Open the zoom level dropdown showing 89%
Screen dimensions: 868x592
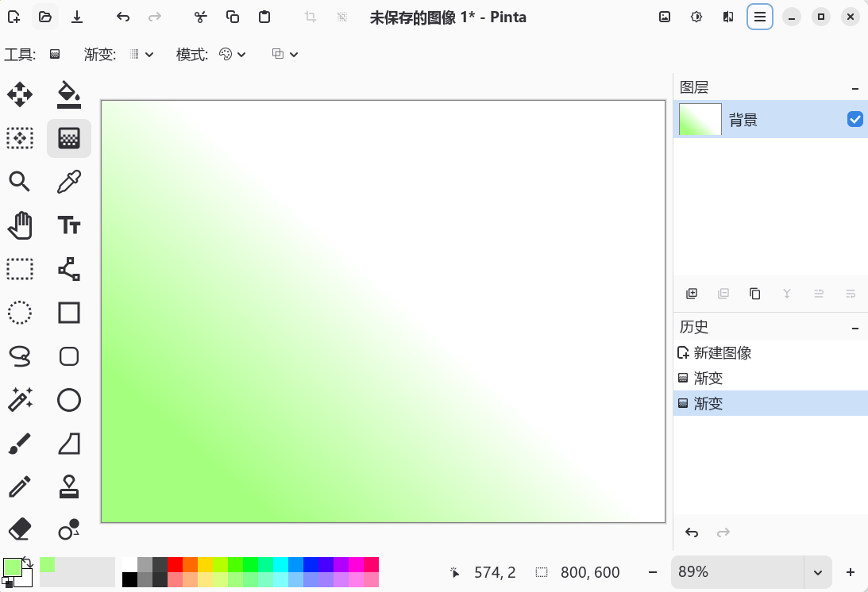[817, 571]
